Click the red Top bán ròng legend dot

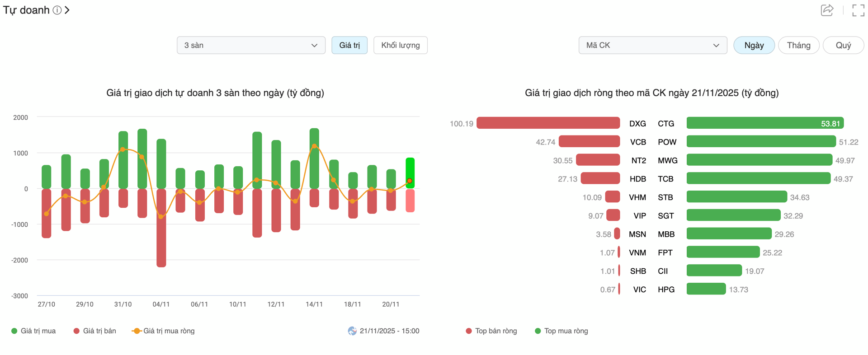coord(469,331)
